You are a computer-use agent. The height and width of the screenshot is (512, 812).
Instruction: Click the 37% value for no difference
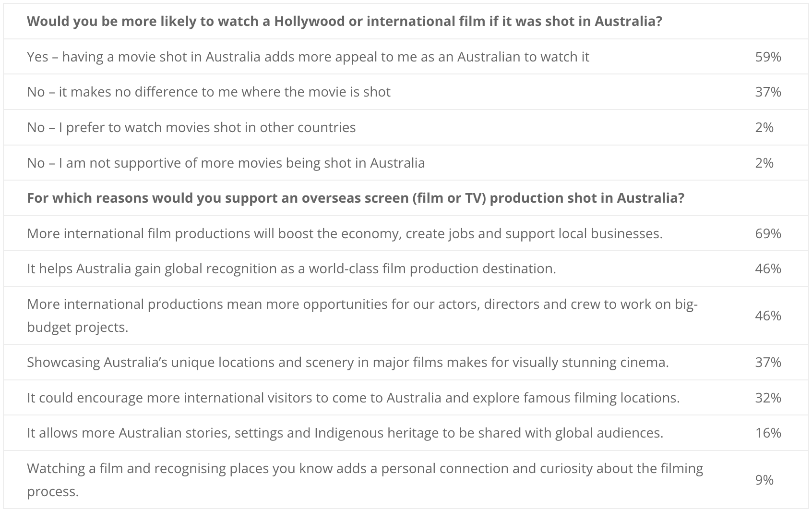click(x=768, y=92)
